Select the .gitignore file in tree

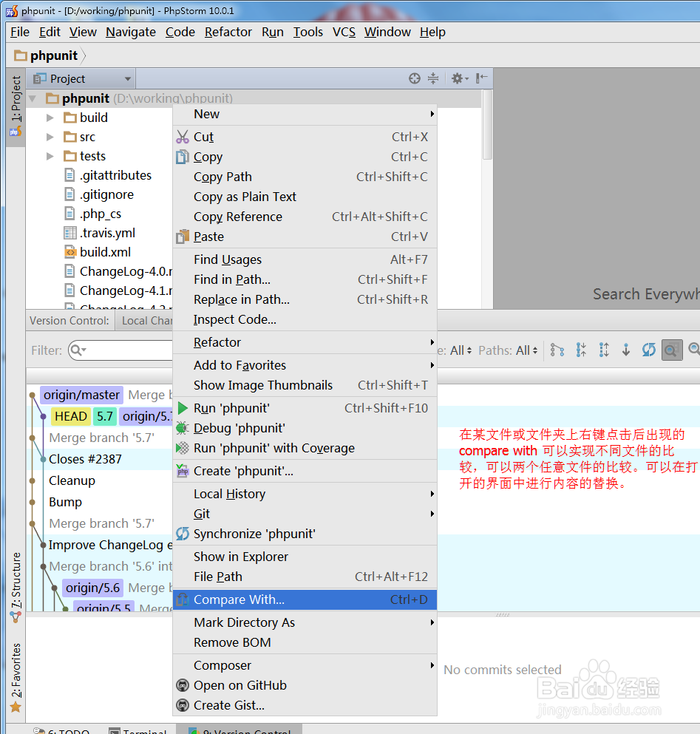[x=106, y=194]
